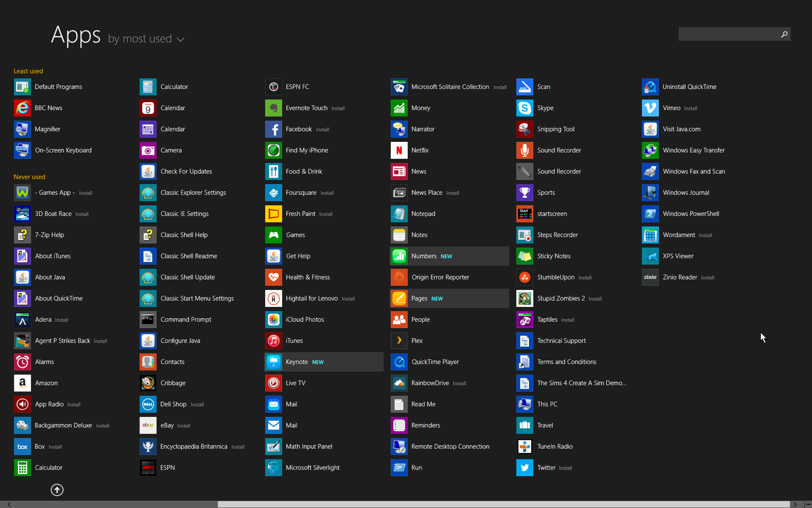
Task: Click the up arrow to return to Start
Action: [57, 490]
